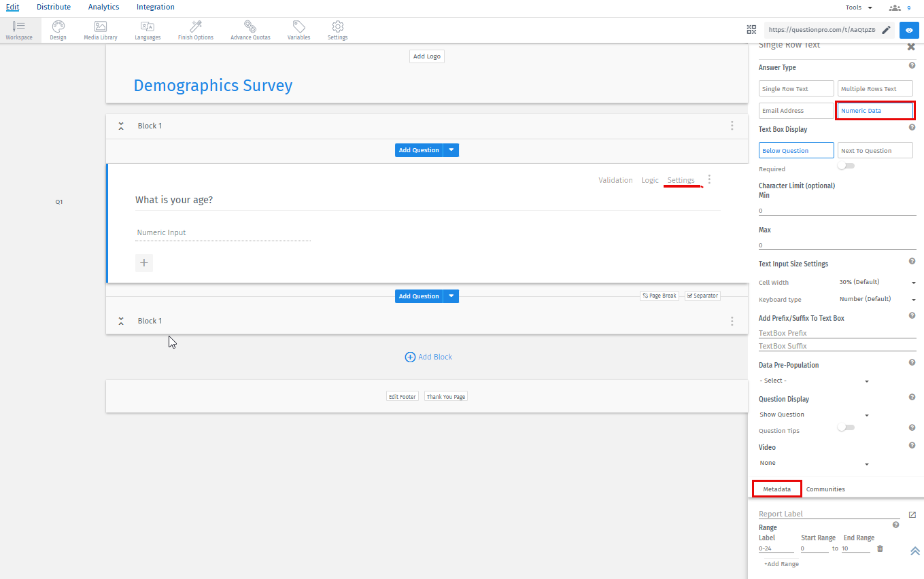
Task: Switch to the Communities tab
Action: tap(825, 489)
